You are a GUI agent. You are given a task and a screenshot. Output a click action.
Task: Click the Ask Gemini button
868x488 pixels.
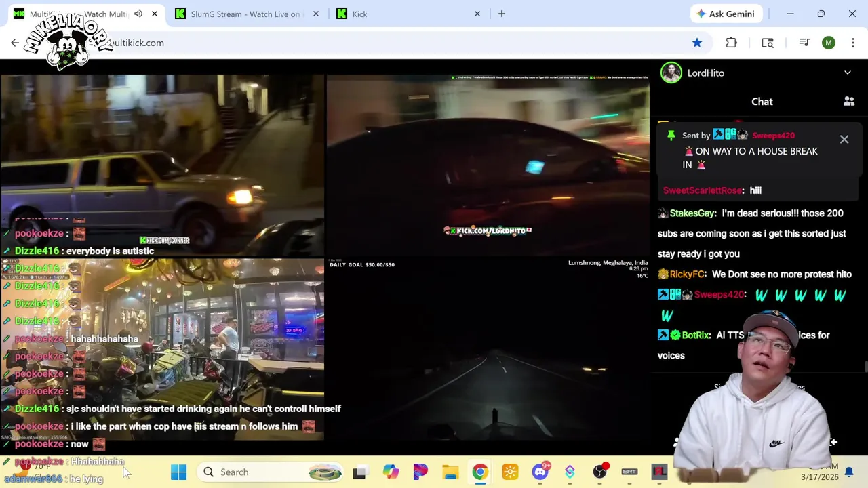pyautogui.click(x=726, y=14)
